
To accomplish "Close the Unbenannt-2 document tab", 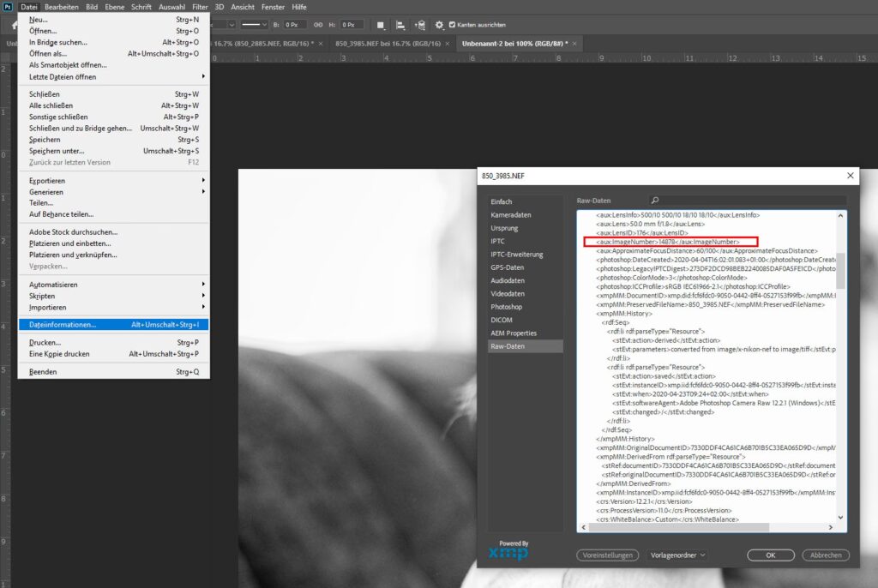I will [574, 43].
